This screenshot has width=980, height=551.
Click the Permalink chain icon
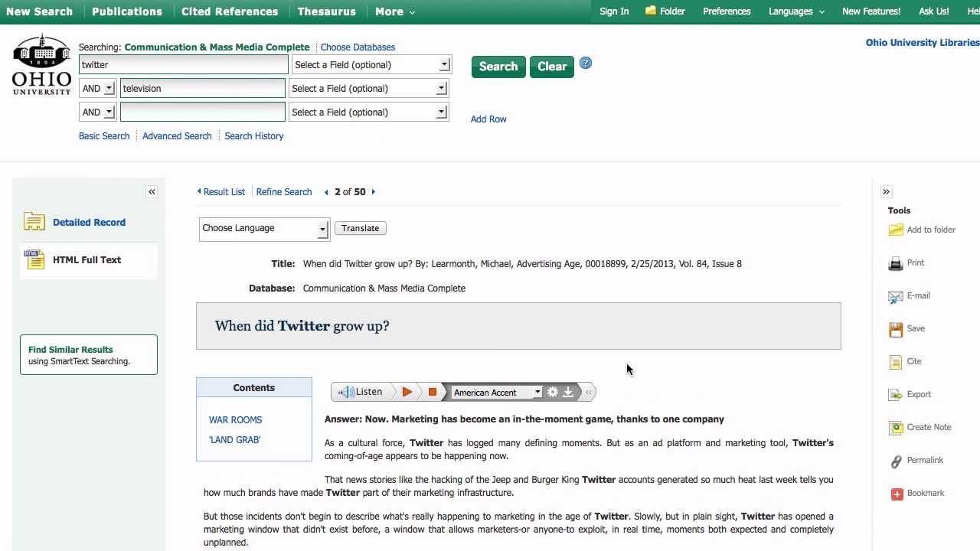click(896, 461)
